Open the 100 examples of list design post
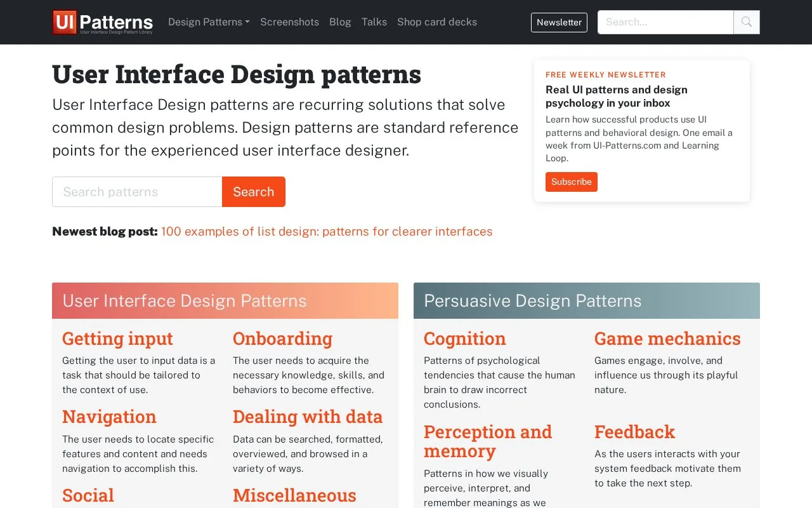Image resolution: width=812 pixels, height=508 pixels. coord(327,232)
